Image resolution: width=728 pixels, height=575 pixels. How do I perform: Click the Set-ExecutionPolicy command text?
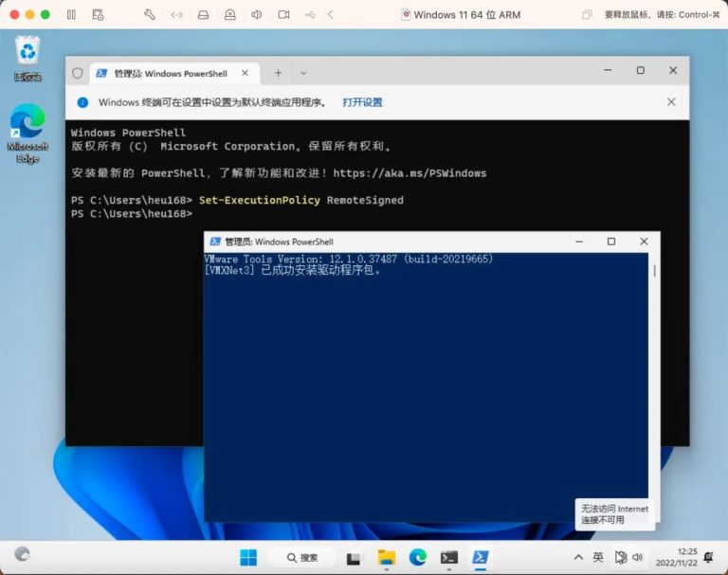[260, 200]
